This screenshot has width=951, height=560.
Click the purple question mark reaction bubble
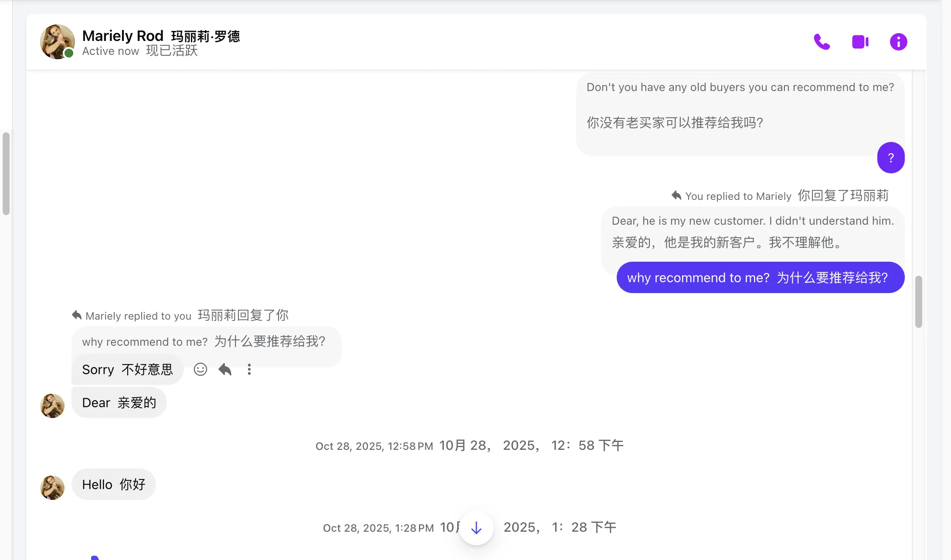891,158
